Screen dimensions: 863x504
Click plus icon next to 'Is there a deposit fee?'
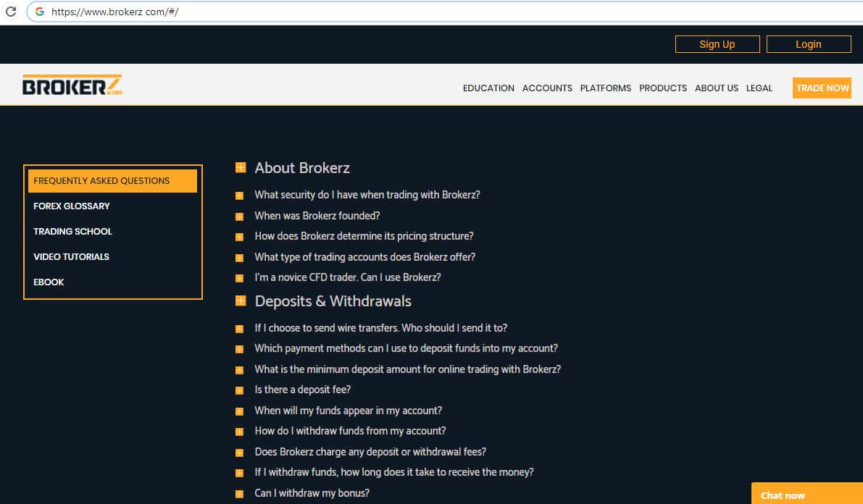click(x=240, y=390)
